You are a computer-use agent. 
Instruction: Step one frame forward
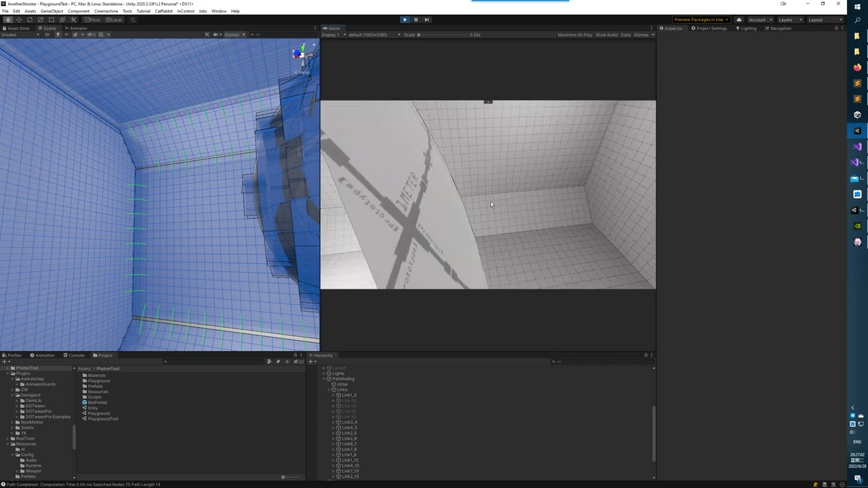click(x=427, y=20)
